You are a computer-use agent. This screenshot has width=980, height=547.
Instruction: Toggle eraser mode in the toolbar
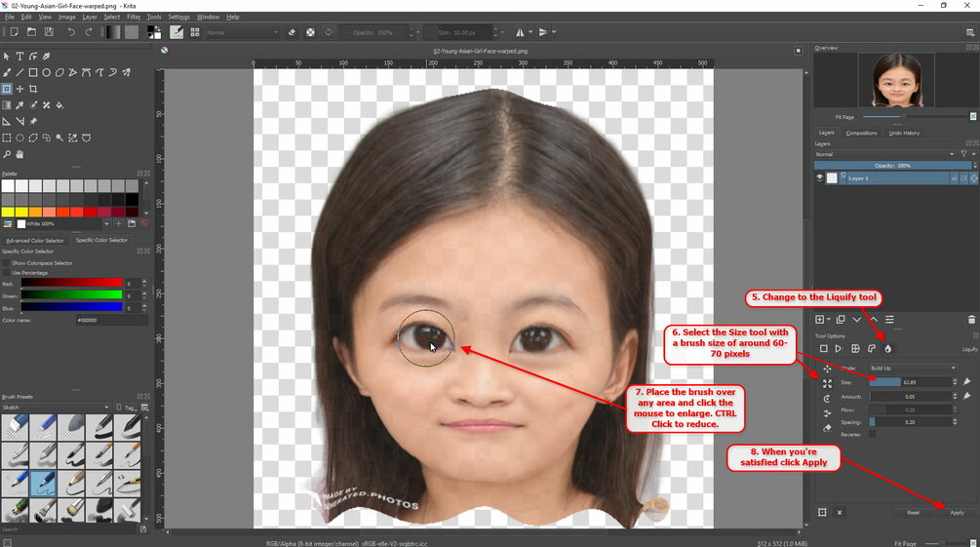pyautogui.click(x=292, y=32)
